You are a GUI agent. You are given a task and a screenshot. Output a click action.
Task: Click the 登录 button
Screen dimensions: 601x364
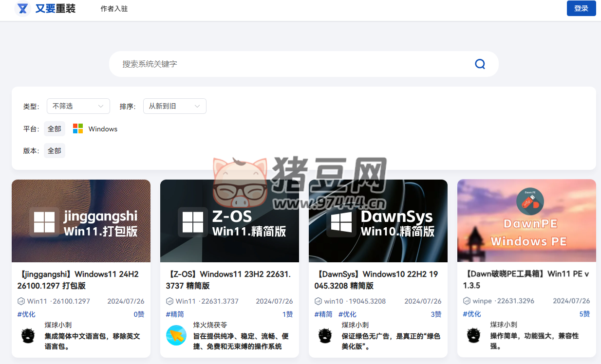(581, 8)
